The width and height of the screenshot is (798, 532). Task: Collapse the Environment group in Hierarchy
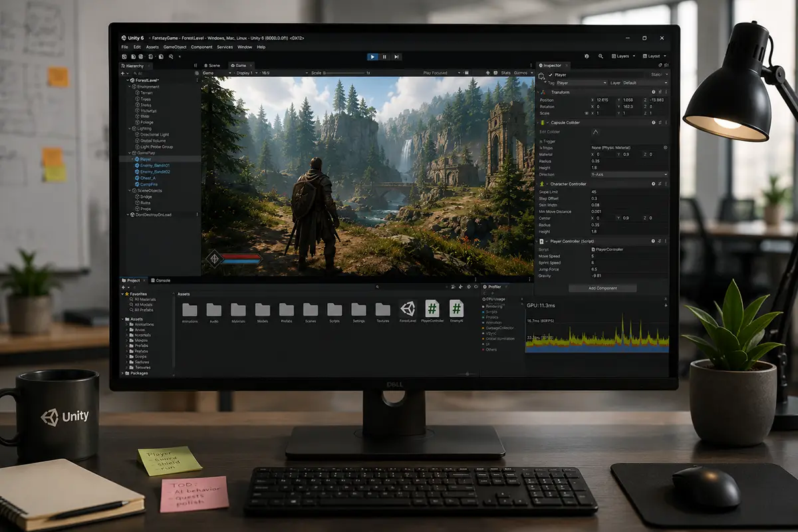(129, 86)
